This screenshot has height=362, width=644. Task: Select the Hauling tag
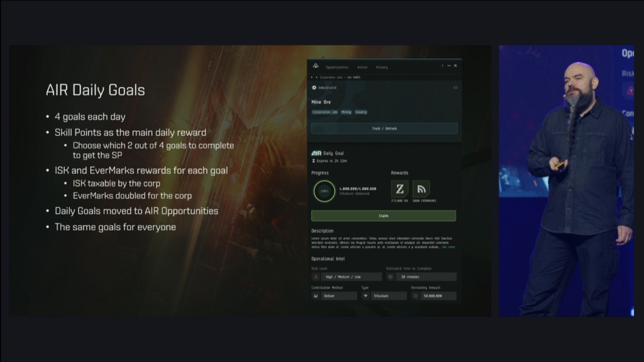pos(361,112)
